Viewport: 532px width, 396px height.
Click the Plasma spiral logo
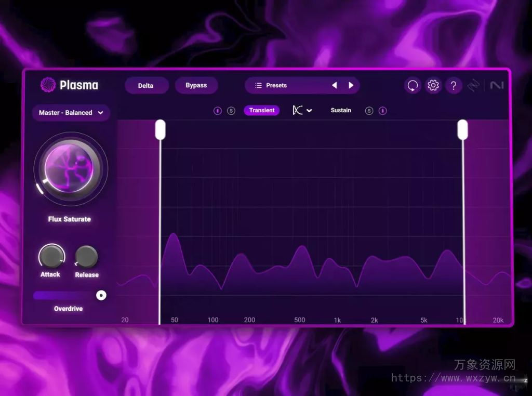point(47,85)
